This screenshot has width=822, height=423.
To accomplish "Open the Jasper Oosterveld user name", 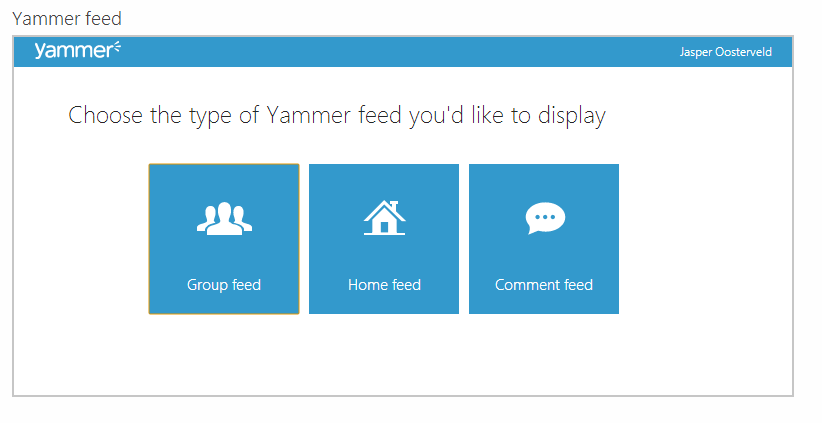I will 726,52.
